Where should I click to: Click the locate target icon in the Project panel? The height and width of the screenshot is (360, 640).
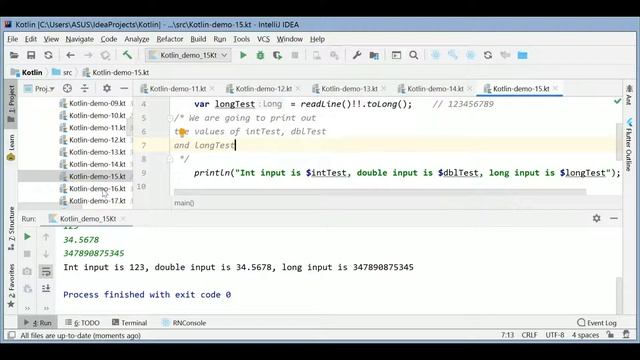pyautogui.click(x=67, y=88)
